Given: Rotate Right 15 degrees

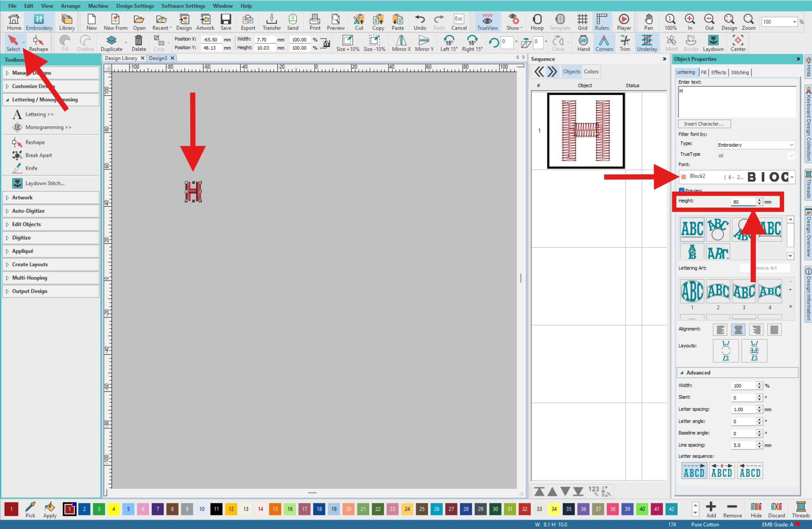Looking at the screenshot, I should point(472,43).
